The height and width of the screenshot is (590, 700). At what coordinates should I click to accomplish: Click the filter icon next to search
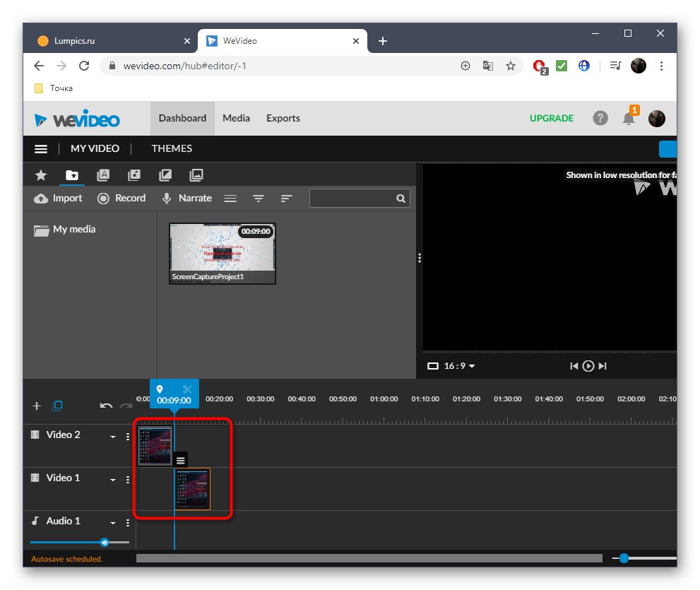click(258, 198)
